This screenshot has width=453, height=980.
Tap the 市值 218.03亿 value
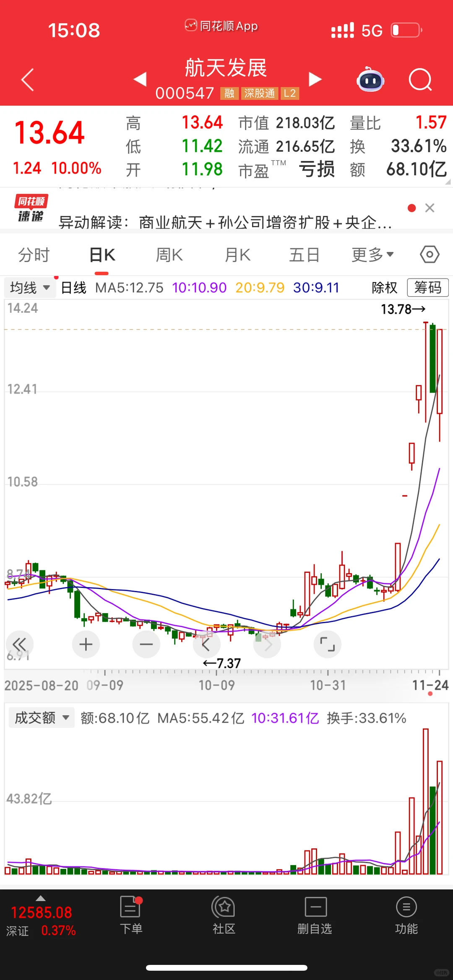[305, 123]
